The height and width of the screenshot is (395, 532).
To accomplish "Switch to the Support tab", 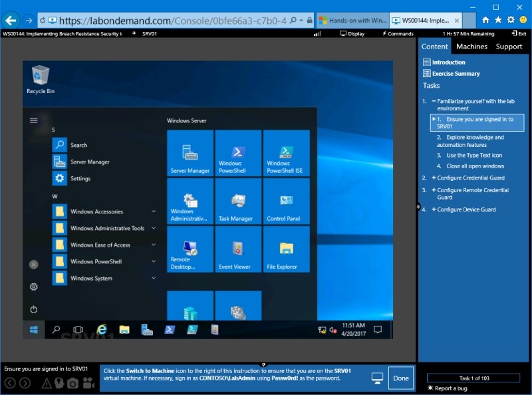I will [509, 47].
